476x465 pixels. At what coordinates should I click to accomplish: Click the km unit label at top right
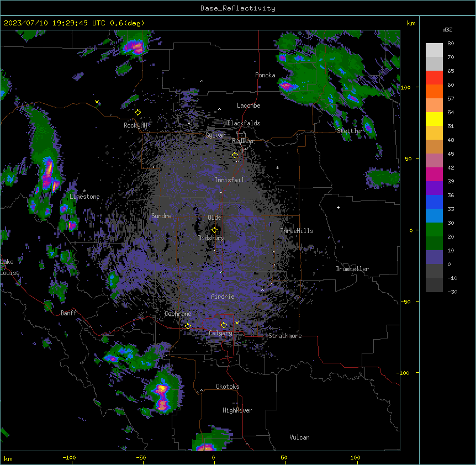[x=411, y=23]
